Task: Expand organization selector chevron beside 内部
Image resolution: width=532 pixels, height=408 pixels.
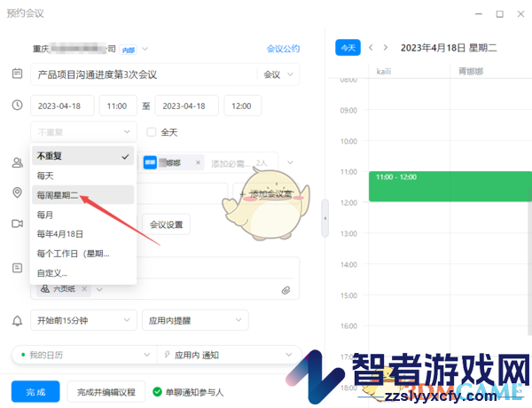Action: 145,49
